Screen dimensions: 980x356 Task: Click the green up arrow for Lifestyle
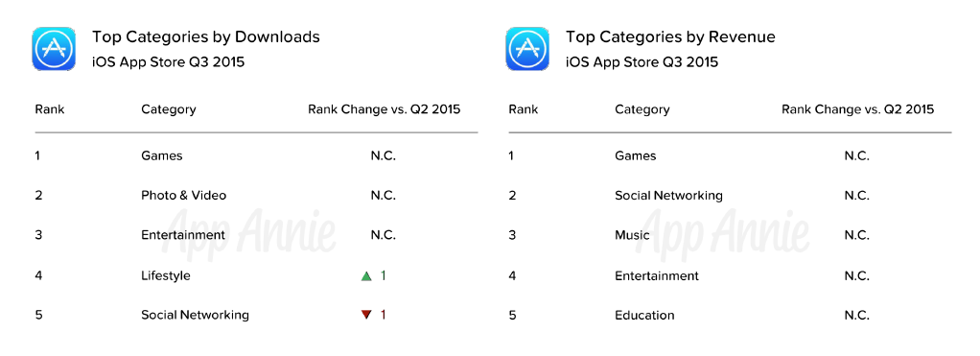tap(366, 276)
